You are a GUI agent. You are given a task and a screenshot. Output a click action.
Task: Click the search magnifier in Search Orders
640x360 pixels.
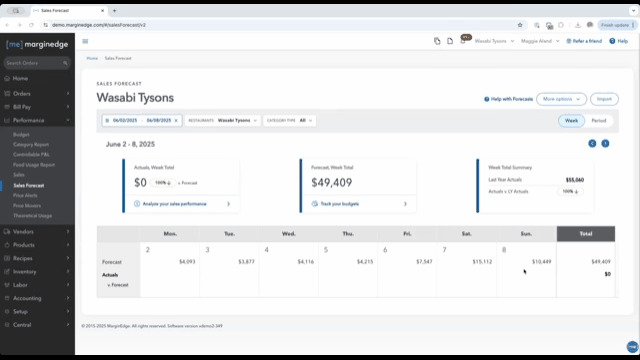(65, 63)
